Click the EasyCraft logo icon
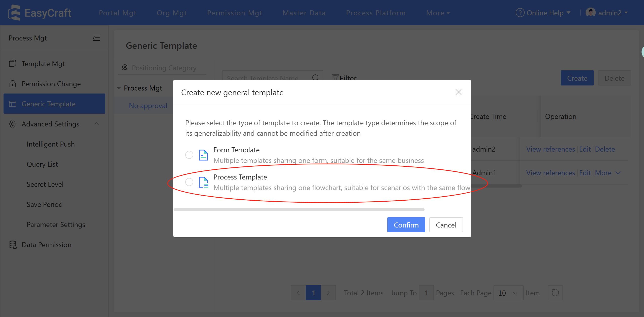644x317 pixels. 14,13
